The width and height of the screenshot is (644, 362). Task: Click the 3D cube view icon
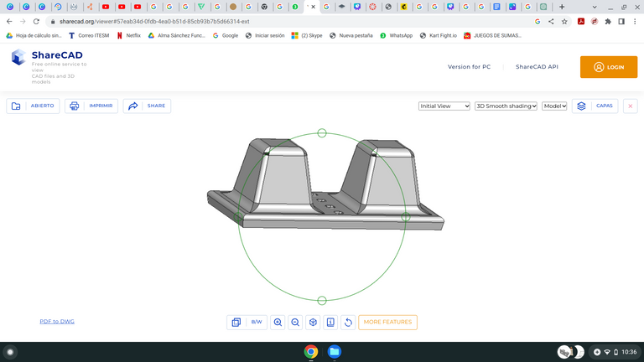[313, 322]
